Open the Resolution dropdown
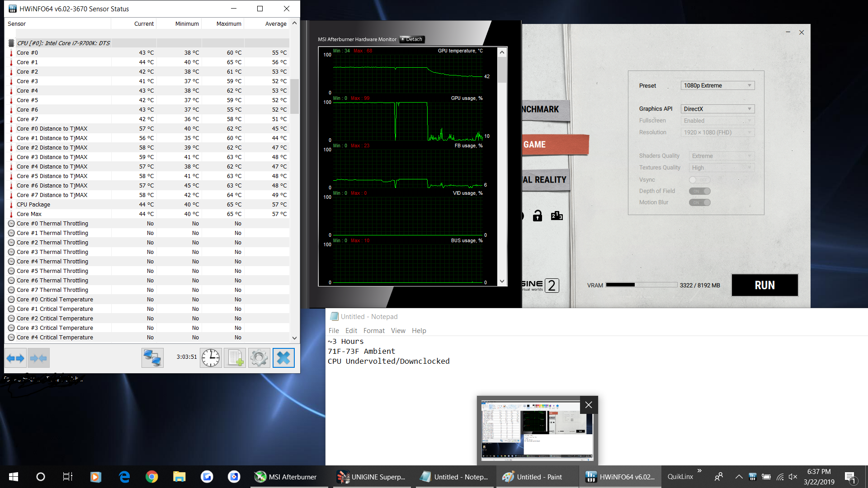This screenshot has height=488, width=868. tap(717, 132)
